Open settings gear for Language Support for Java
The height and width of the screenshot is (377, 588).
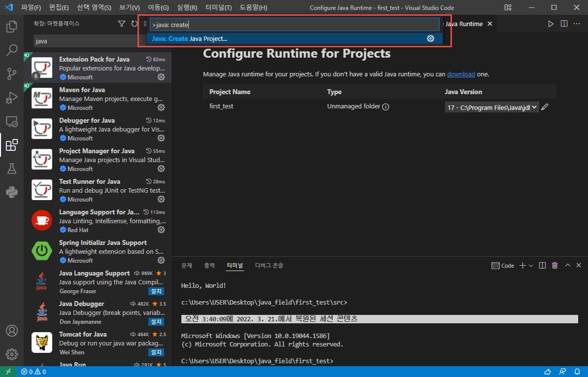(x=161, y=230)
